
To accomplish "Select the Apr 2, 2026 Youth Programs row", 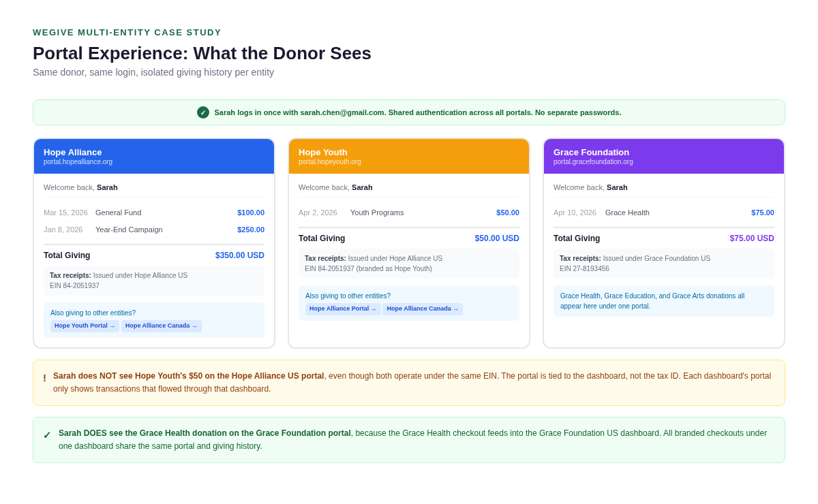I will tap(409, 212).
